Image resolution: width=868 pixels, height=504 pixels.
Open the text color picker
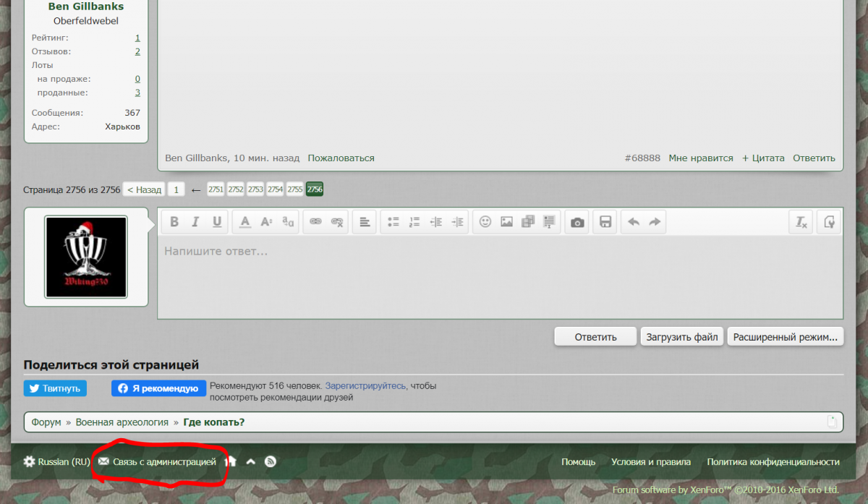click(245, 222)
